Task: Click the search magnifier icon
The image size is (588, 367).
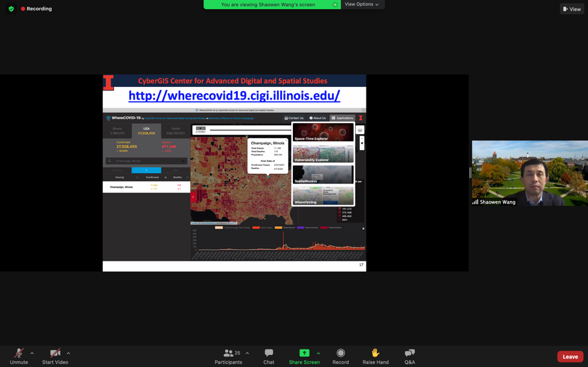Action: click(109, 161)
